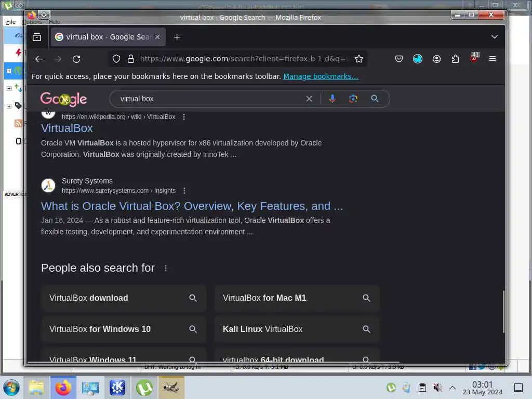532x399 pixels.
Task: Click the blue circular extension icon in toolbar
Action: click(418, 59)
